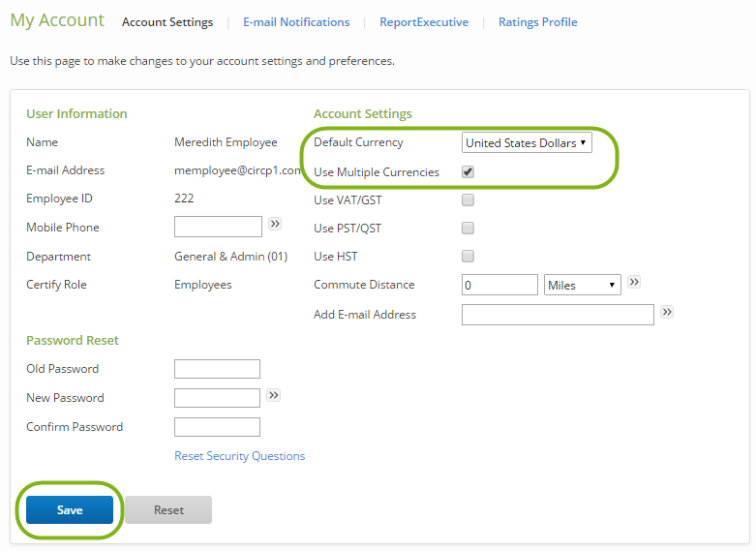Screen dimensions: 756x551
Task: Uncheck the Use Multiple Currencies checkbox
Action: coord(468,171)
